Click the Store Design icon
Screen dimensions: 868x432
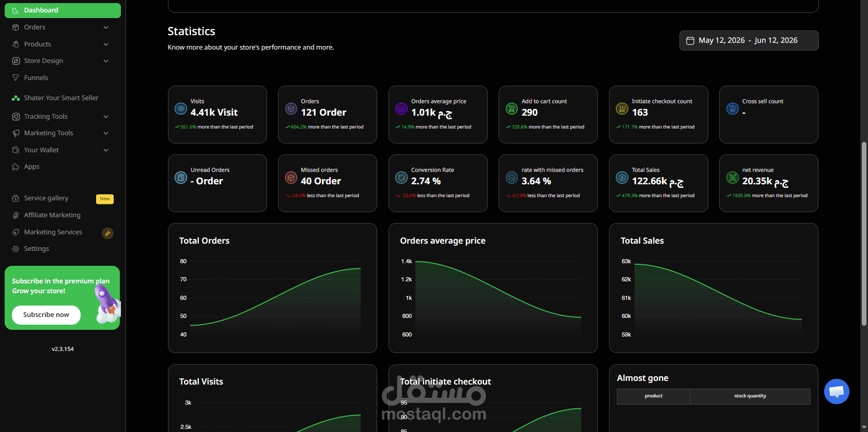point(16,61)
